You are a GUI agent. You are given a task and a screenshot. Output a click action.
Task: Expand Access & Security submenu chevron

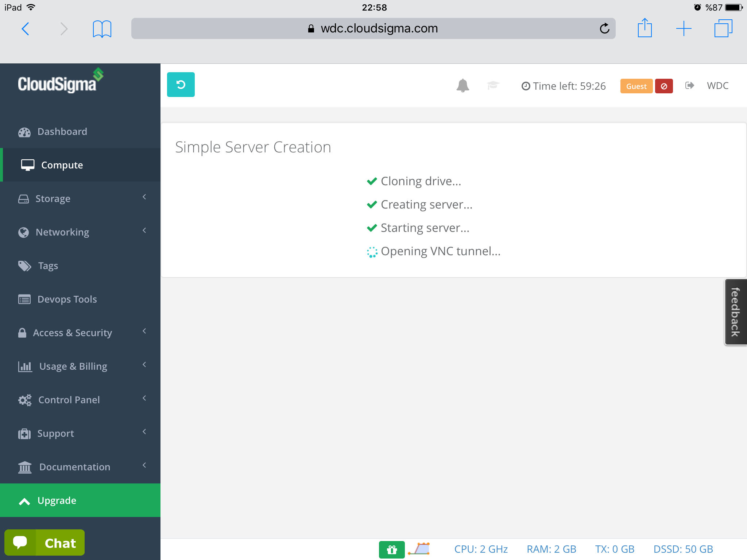click(x=144, y=331)
